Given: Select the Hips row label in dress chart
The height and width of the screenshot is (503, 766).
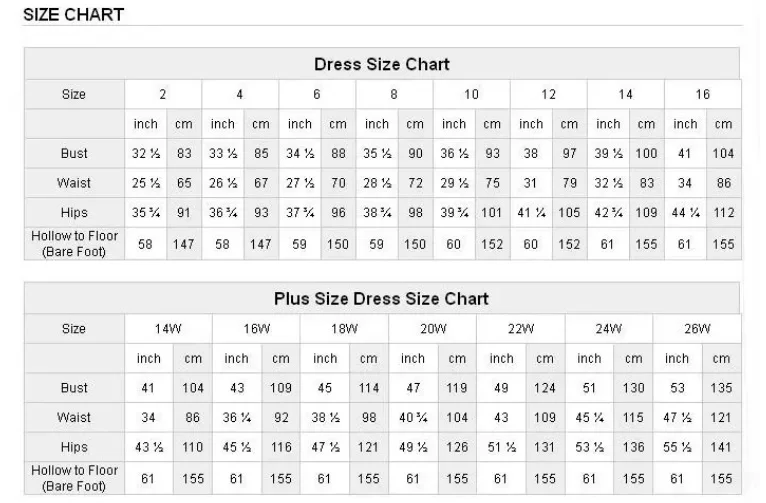Looking at the screenshot, I should click(x=74, y=212).
